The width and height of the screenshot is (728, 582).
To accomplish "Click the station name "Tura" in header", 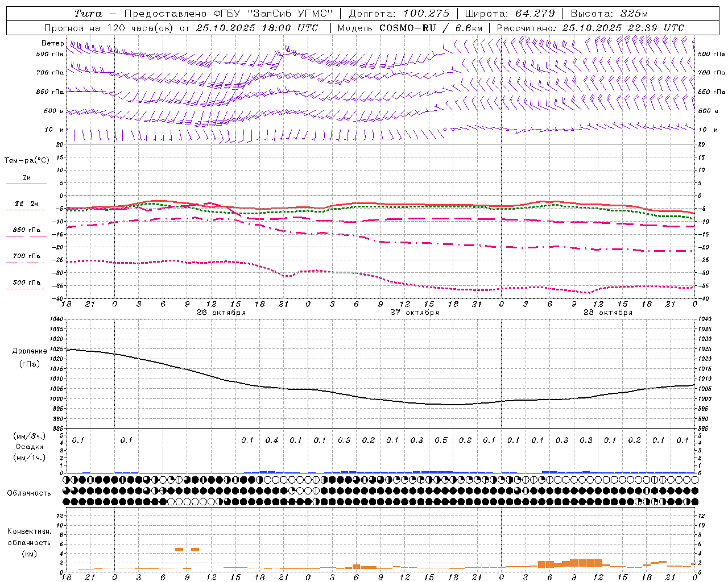I will pos(88,14).
